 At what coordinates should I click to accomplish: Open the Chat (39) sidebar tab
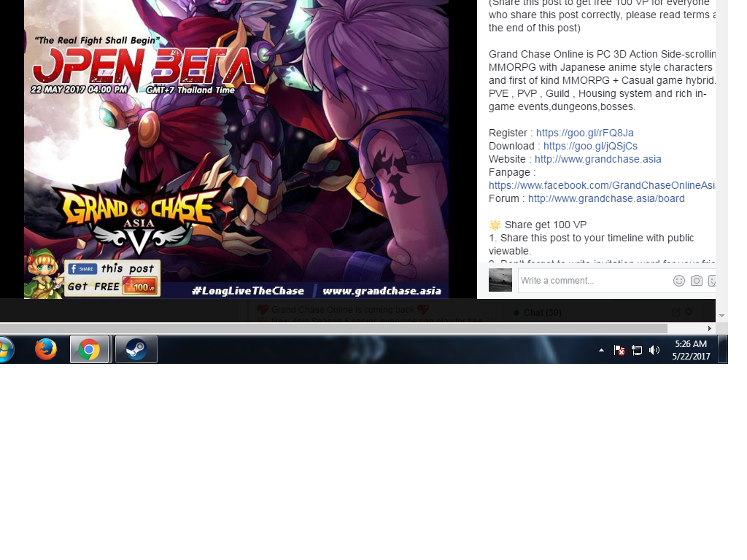point(542,312)
